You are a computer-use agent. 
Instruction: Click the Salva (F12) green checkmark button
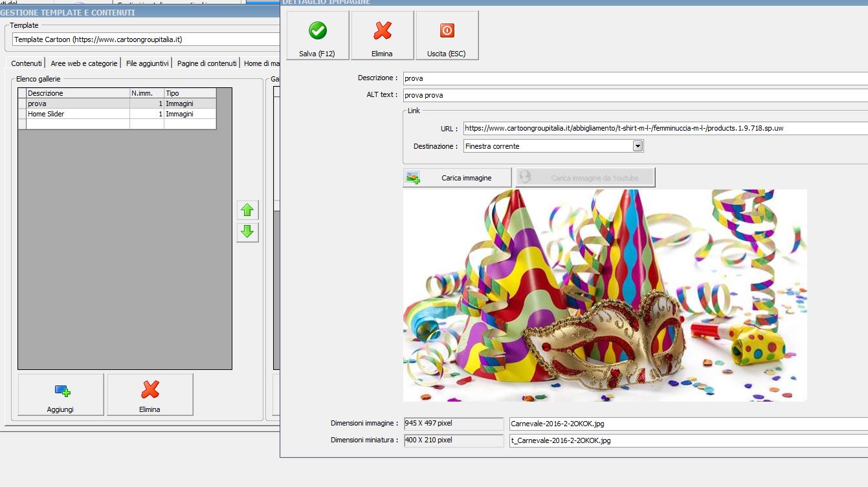pyautogui.click(x=317, y=36)
